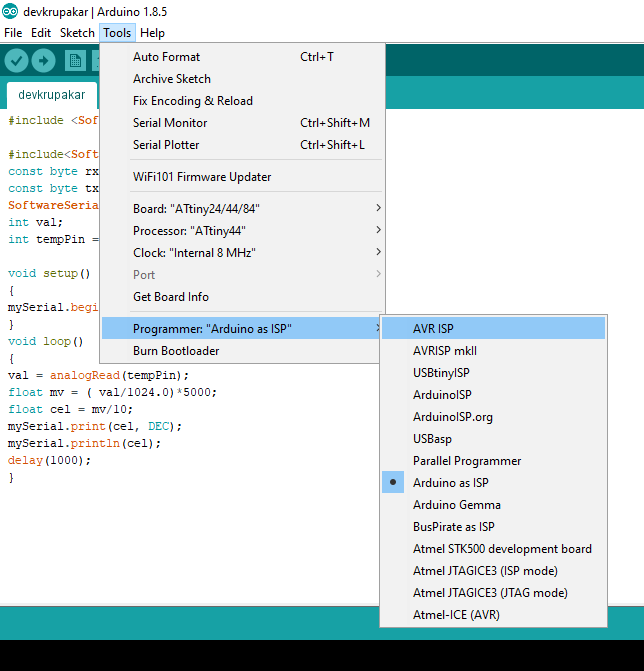The height and width of the screenshot is (671, 644).
Task: Open the Serial Plotter
Action: (x=242, y=145)
